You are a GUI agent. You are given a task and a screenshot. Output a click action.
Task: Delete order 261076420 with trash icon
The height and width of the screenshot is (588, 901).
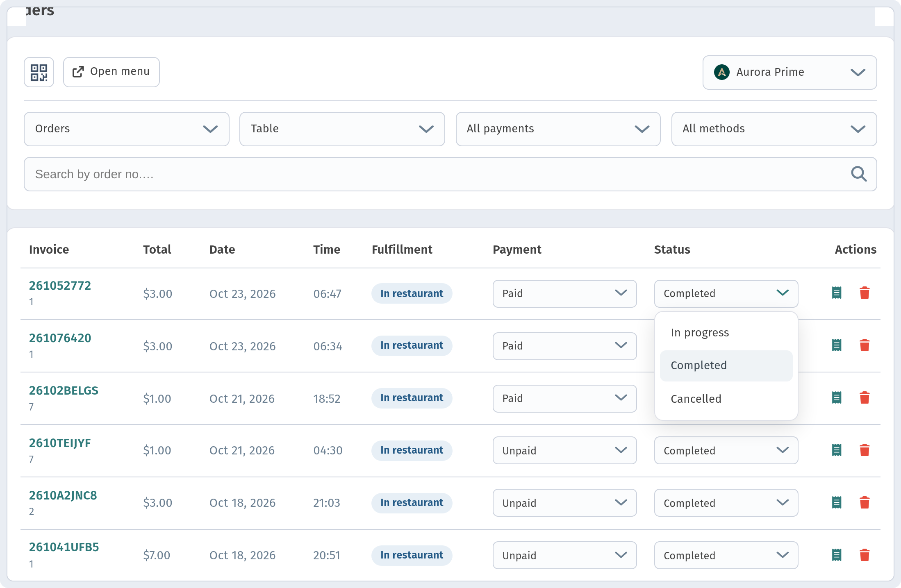[x=865, y=345]
